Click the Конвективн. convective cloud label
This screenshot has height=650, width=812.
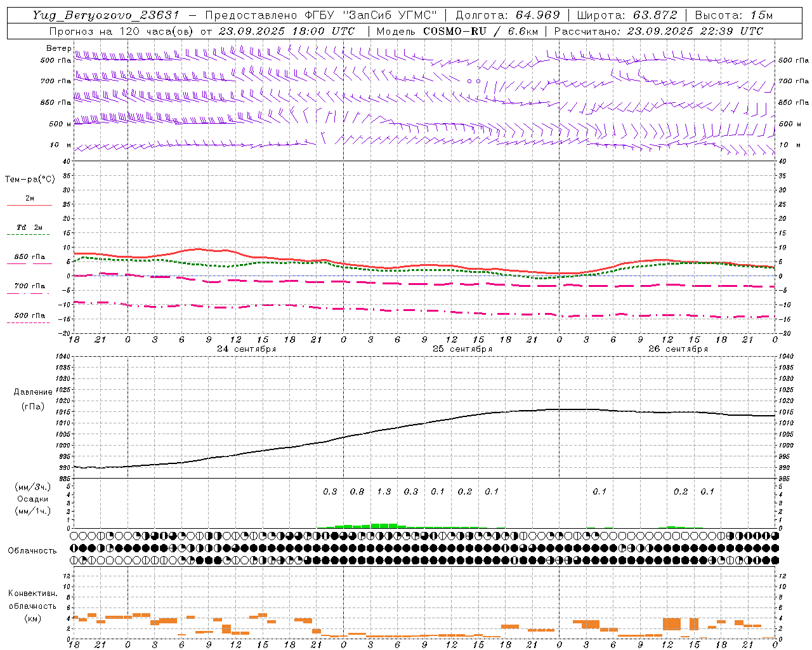click(33, 594)
